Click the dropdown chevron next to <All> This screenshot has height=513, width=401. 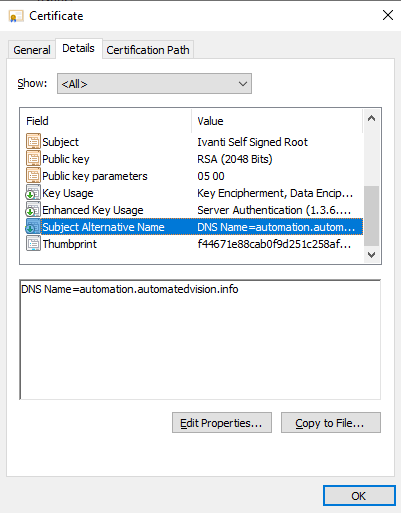(x=243, y=84)
